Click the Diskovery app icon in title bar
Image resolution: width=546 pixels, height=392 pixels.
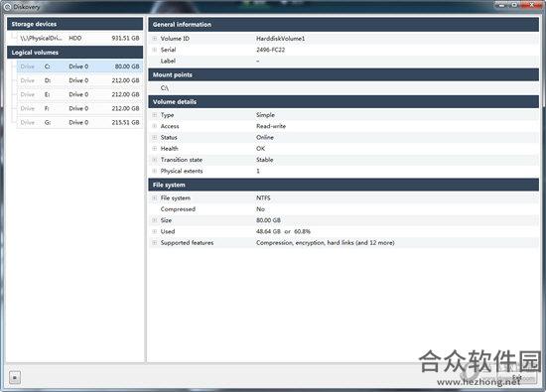[7, 7]
